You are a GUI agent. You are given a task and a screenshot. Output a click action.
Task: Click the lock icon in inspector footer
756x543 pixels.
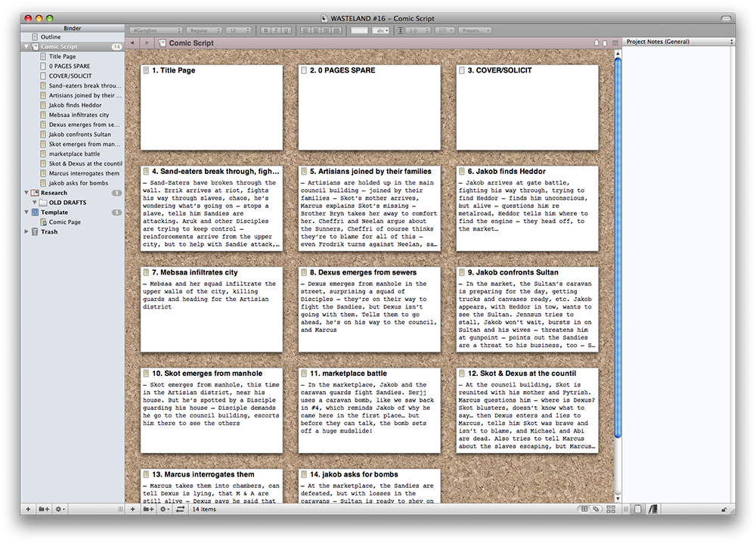click(x=724, y=510)
